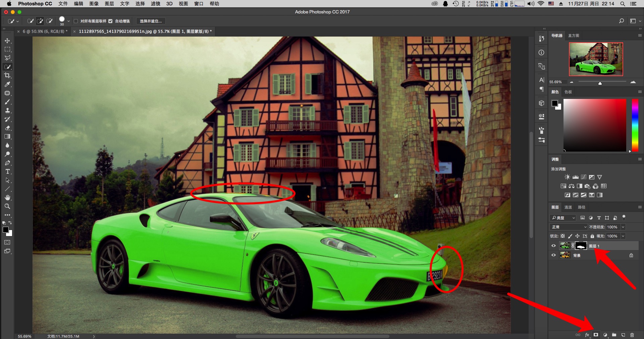The width and height of the screenshot is (644, 339).
Task: Click the Add Layer Mask icon
Action: (x=596, y=335)
